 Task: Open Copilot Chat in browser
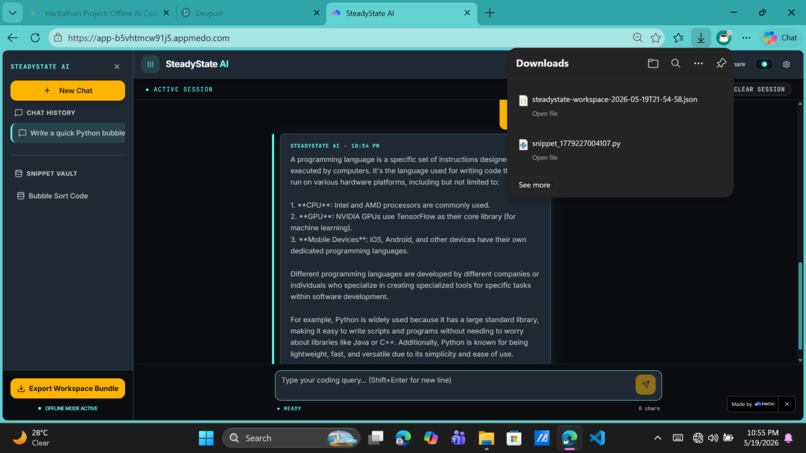click(780, 38)
